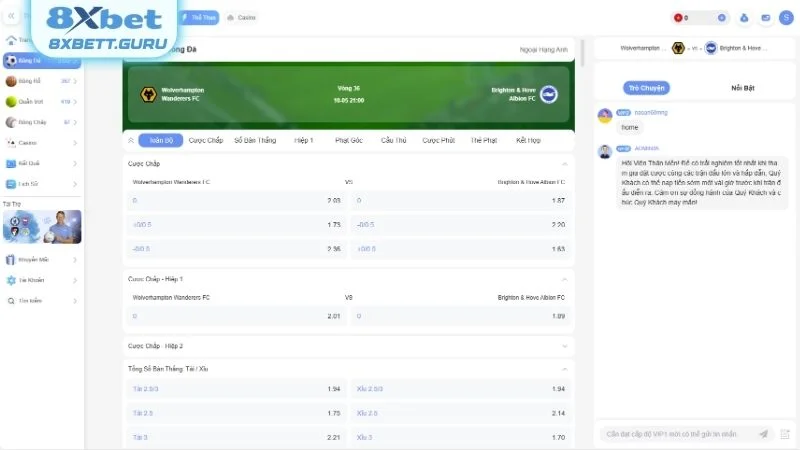Screen dimensions: 800x450
Task: Click the Wolves logo in chat panel header
Action: tap(678, 48)
